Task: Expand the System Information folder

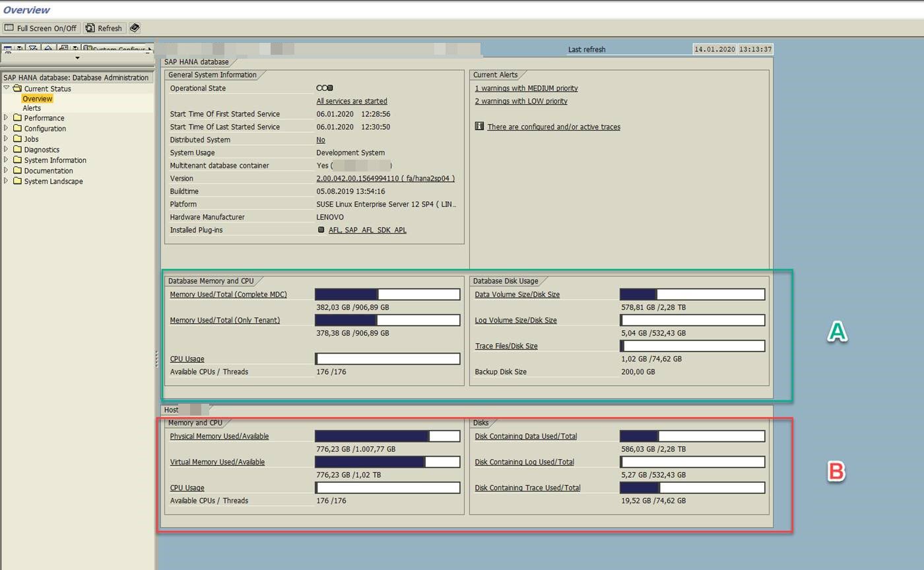Action: point(7,160)
